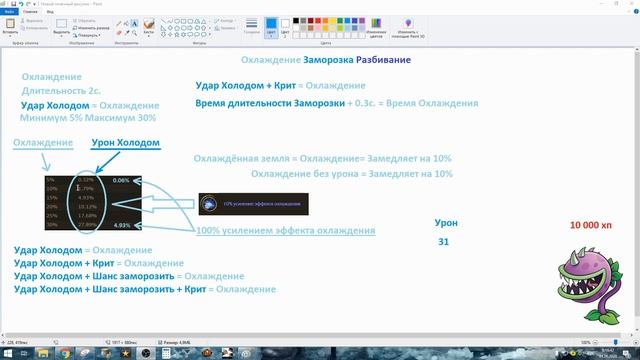Open Calculator from the taskbar
This screenshot has width=640, height=360.
[x=166, y=353]
